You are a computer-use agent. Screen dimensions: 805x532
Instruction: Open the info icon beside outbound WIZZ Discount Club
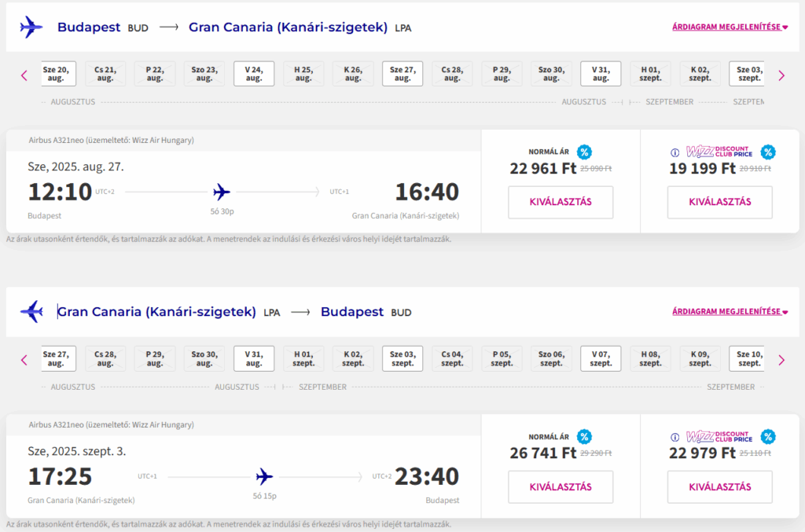point(675,152)
